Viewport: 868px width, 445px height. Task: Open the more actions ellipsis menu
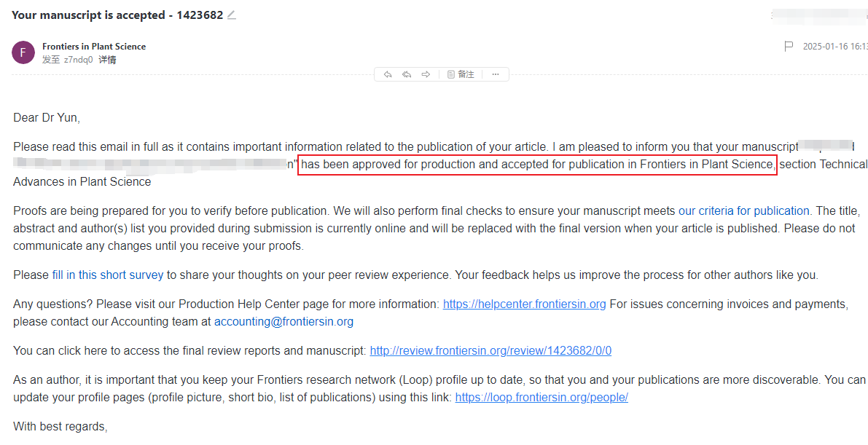point(496,74)
